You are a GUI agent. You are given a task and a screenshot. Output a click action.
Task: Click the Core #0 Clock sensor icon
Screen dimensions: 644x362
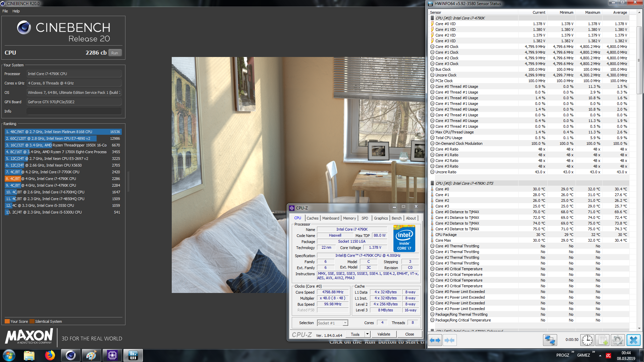(x=432, y=47)
